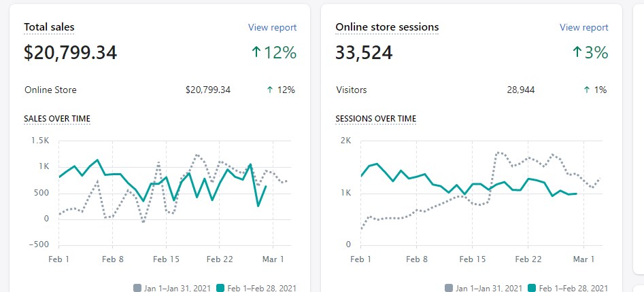Click teal Feb 1–Feb 28 swatch in sales legend
This screenshot has width=644, height=292.
tap(220, 288)
